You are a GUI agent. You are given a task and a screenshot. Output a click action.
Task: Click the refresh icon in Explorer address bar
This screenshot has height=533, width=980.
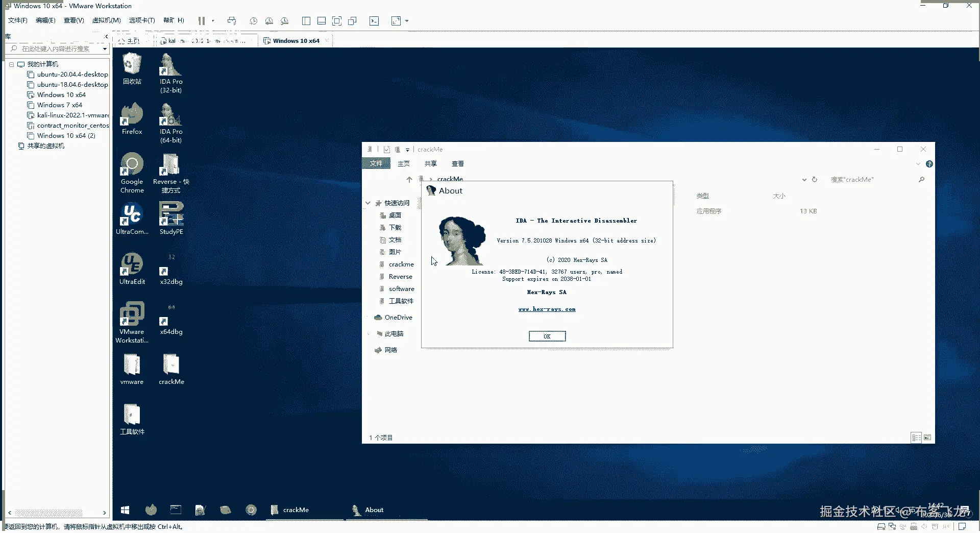tap(815, 179)
